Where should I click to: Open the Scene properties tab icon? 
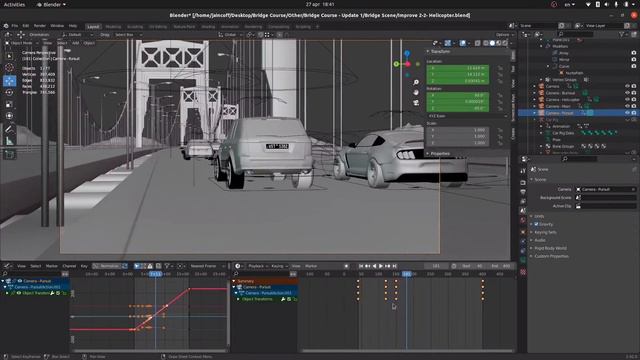point(523,211)
